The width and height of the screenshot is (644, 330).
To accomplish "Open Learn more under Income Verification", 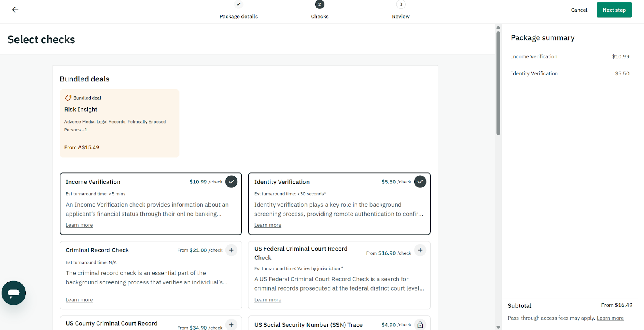I will 79,225.
